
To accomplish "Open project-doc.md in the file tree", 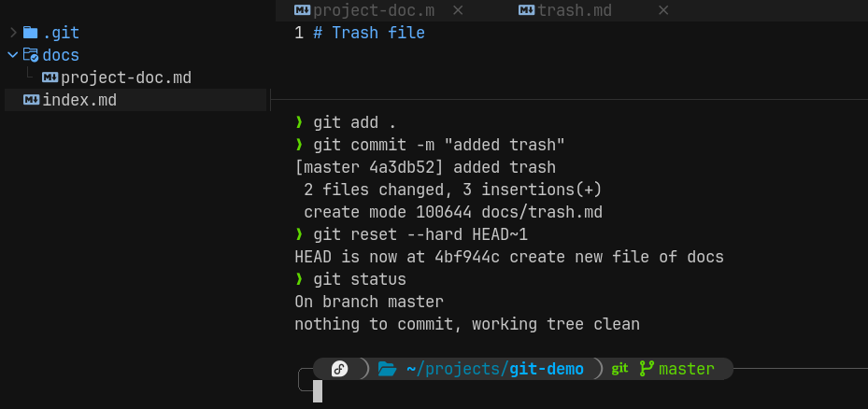I will coord(126,78).
